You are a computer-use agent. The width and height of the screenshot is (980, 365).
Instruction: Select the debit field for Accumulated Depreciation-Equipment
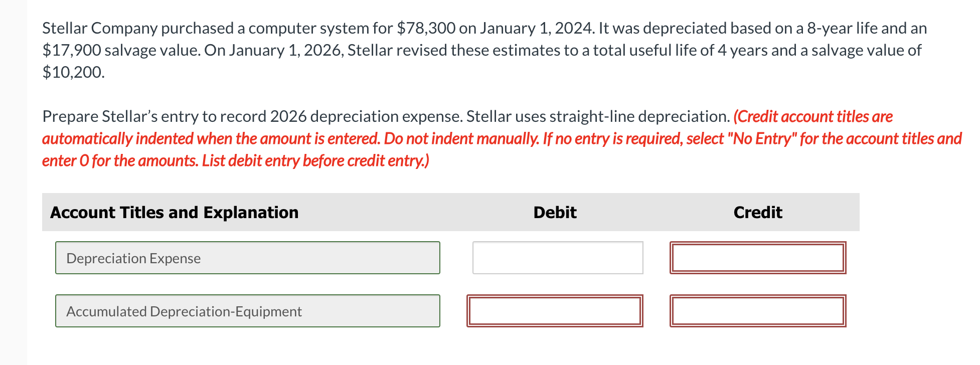[x=555, y=311]
